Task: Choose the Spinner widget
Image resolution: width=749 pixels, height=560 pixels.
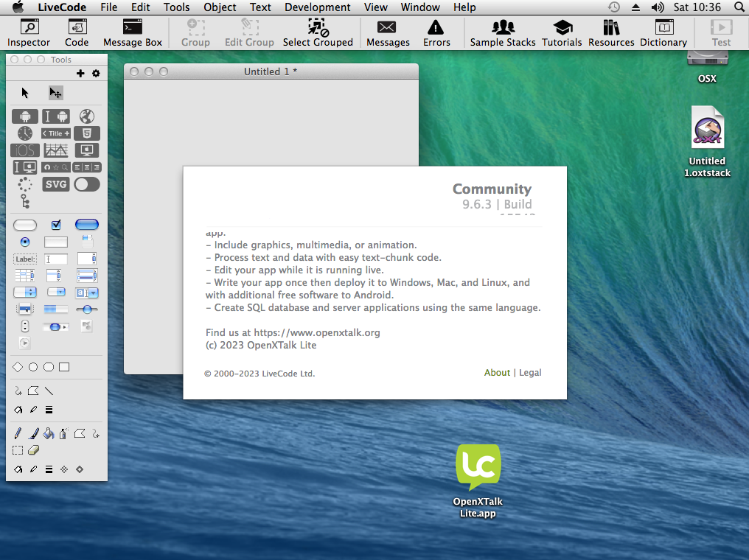Action: click(25, 184)
